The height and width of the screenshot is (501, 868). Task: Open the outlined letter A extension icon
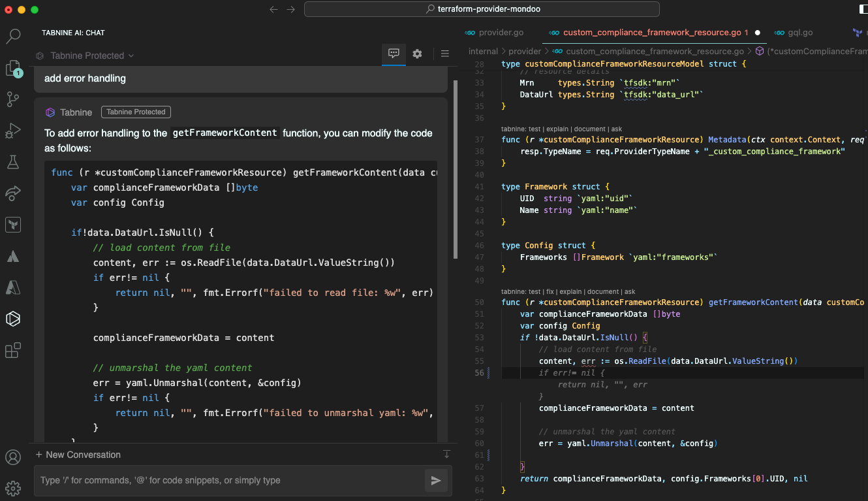(13, 287)
